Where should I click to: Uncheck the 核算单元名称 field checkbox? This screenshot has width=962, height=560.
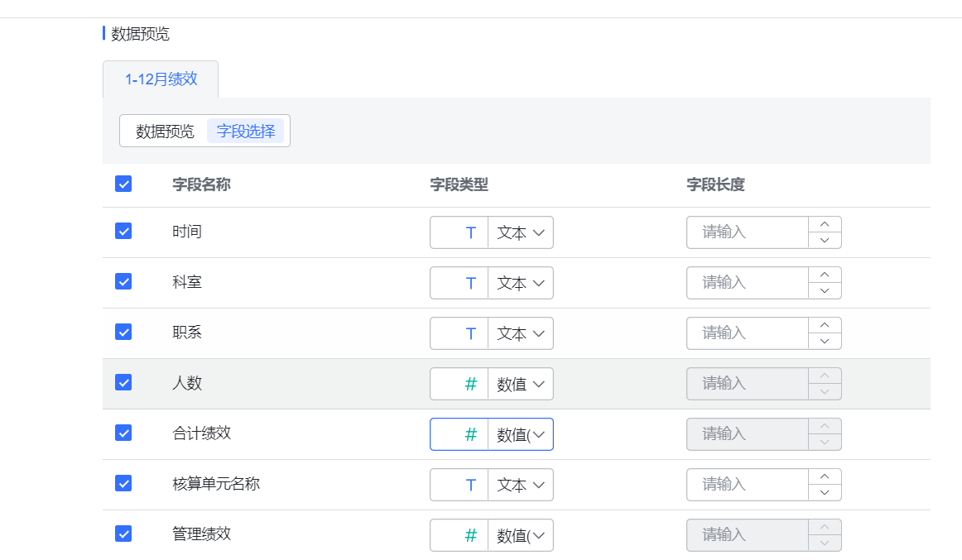[123, 483]
